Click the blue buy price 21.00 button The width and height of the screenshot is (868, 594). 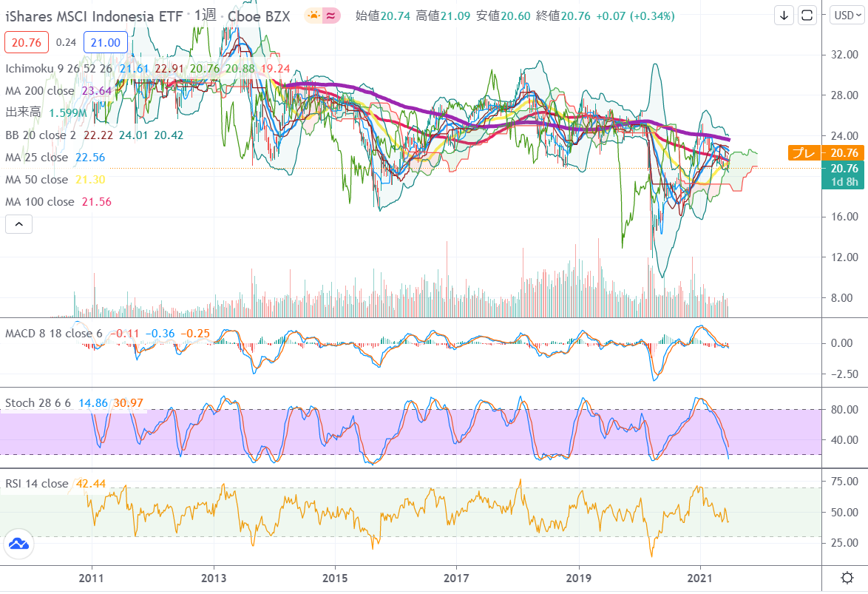coord(106,43)
